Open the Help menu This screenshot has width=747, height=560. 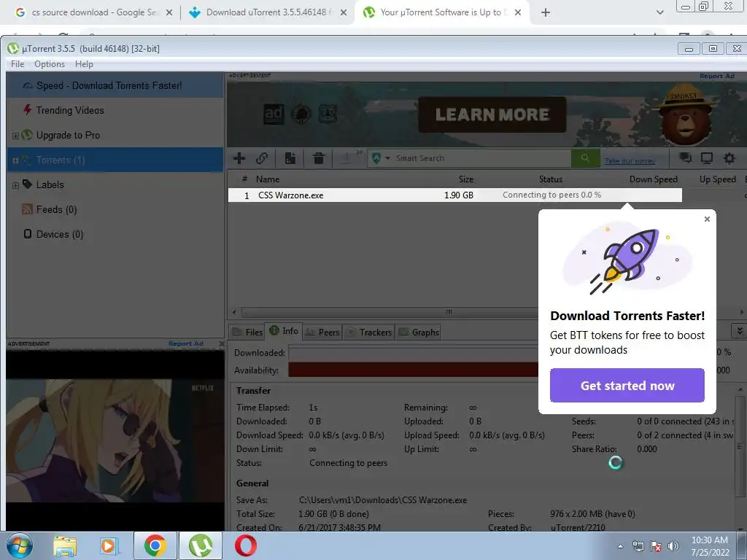pos(84,64)
